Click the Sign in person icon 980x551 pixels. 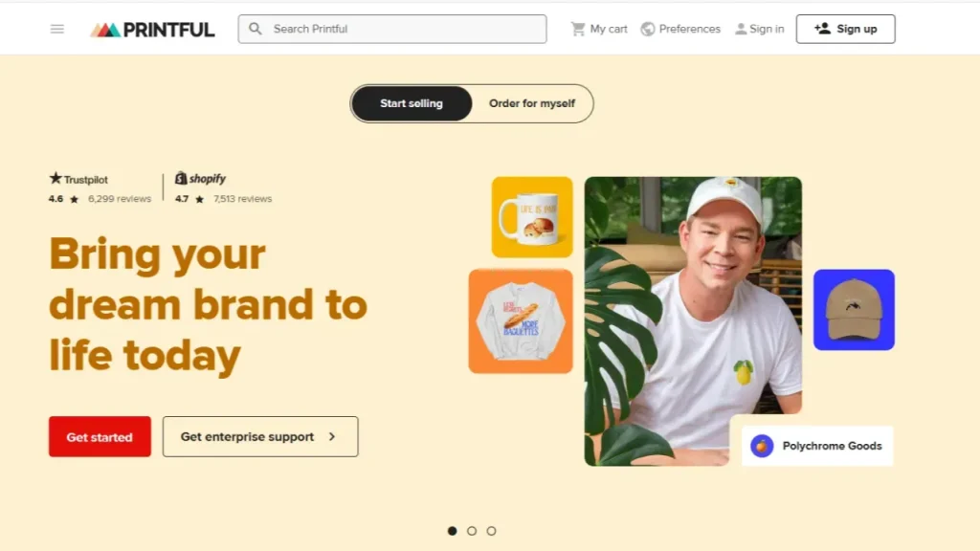[x=741, y=29]
